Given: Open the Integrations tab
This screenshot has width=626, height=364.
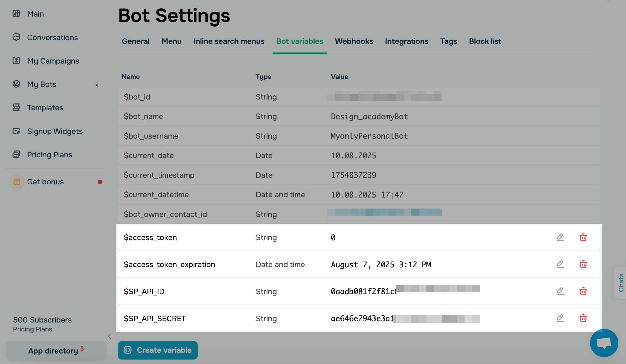Looking at the screenshot, I should click(406, 41).
